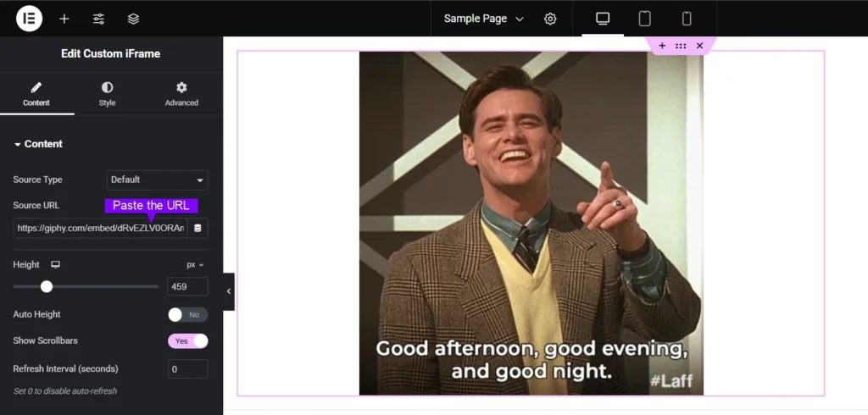
Task: Switch to tablet preview mode
Action: (644, 19)
